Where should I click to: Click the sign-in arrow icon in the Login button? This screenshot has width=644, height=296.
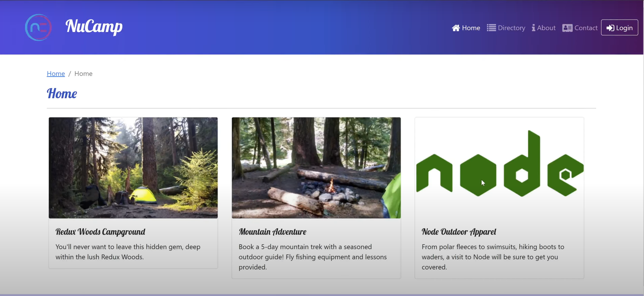pyautogui.click(x=610, y=28)
